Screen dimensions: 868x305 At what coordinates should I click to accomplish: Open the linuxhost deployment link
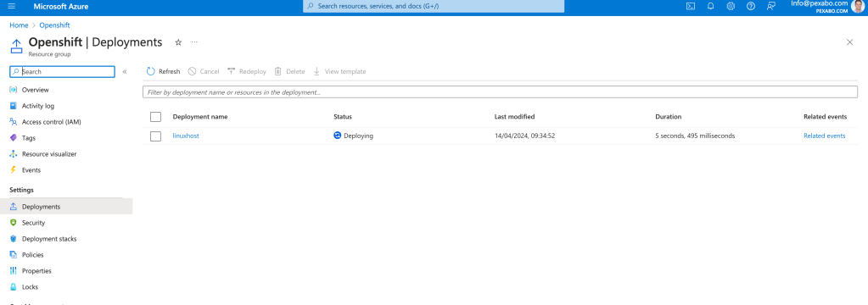(186, 136)
